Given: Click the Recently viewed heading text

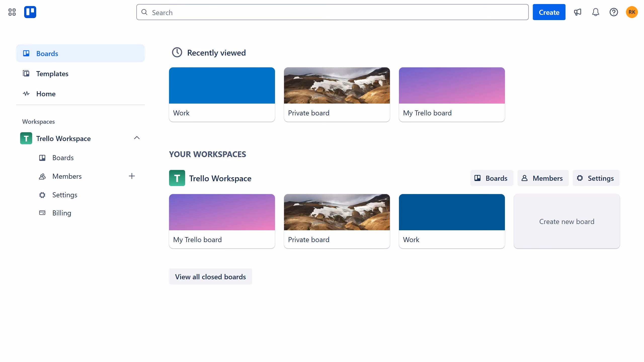Looking at the screenshot, I should point(216,53).
